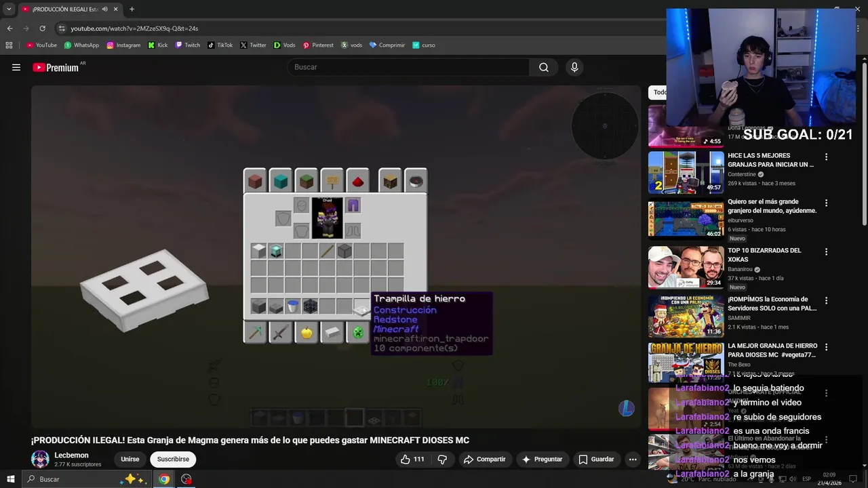
Task: Expand the tab search dropdown
Action: (x=9, y=9)
